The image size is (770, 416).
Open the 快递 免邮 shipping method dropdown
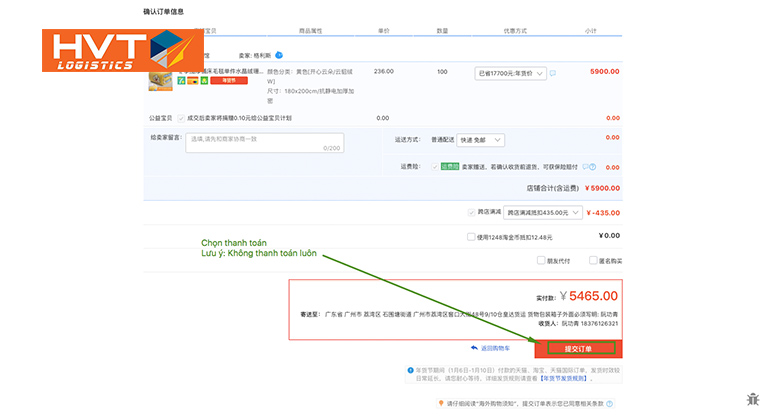[480, 140]
